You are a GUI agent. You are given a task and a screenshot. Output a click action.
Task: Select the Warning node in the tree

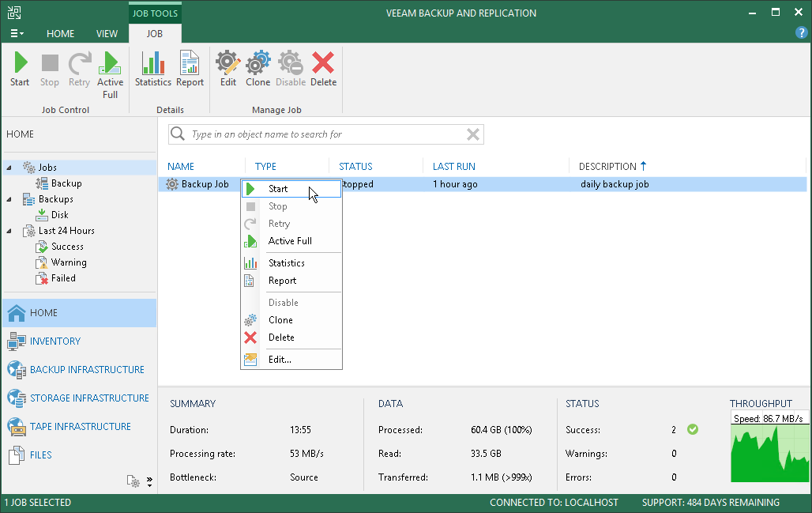[69, 262]
